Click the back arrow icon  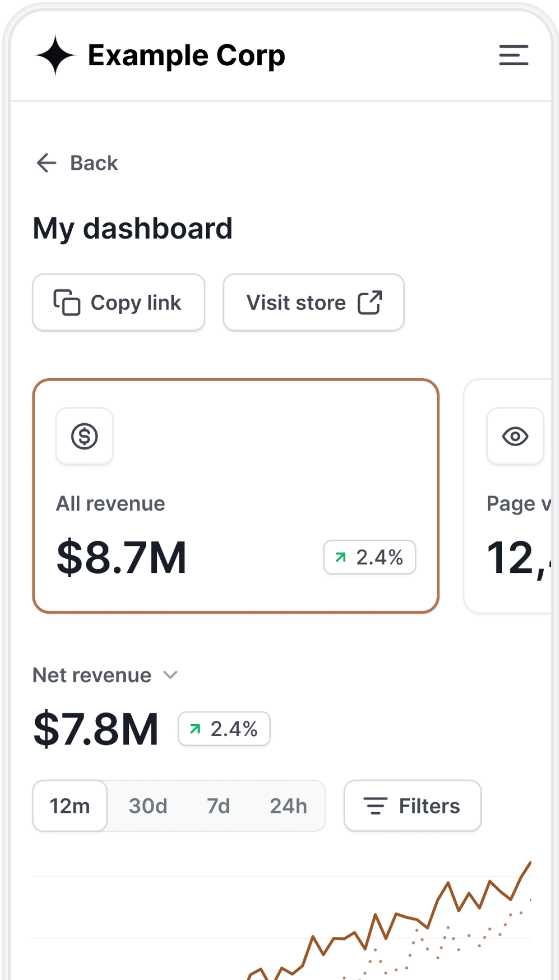tap(46, 163)
